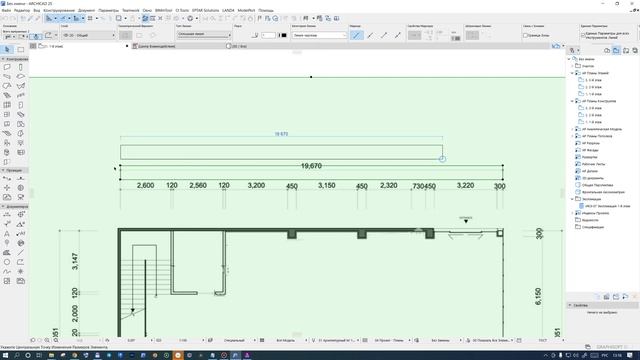This screenshot has width=640, height=360.
Task: Open the layer dropdown in Info Box
Action: [x=89, y=36]
